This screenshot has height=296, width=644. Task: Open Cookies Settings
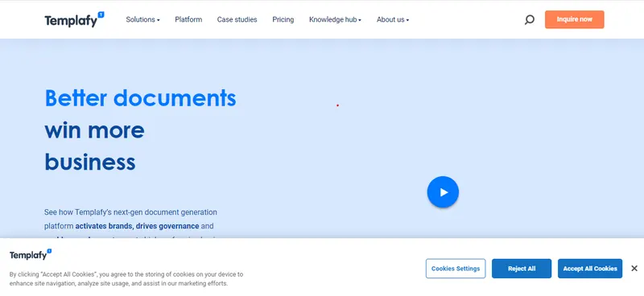click(x=456, y=269)
